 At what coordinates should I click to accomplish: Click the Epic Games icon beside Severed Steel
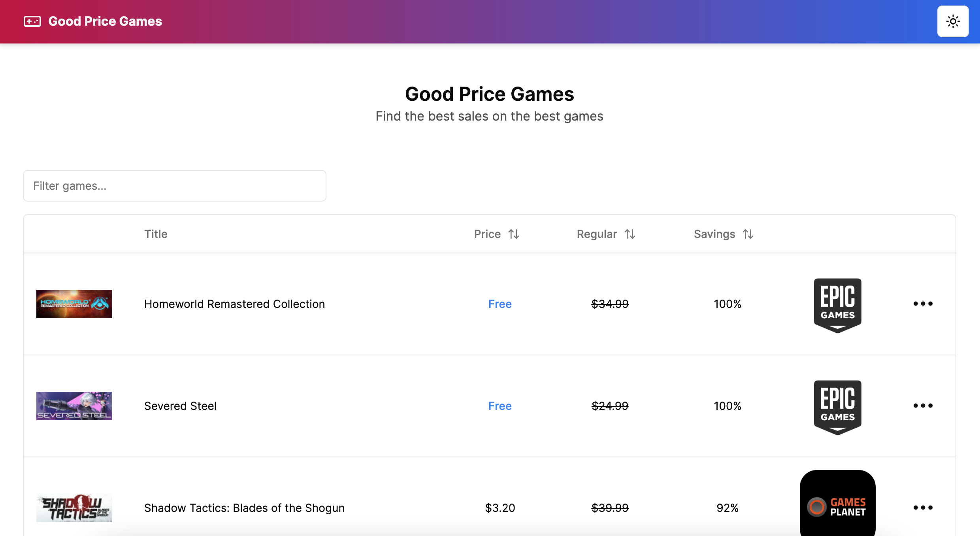(837, 406)
